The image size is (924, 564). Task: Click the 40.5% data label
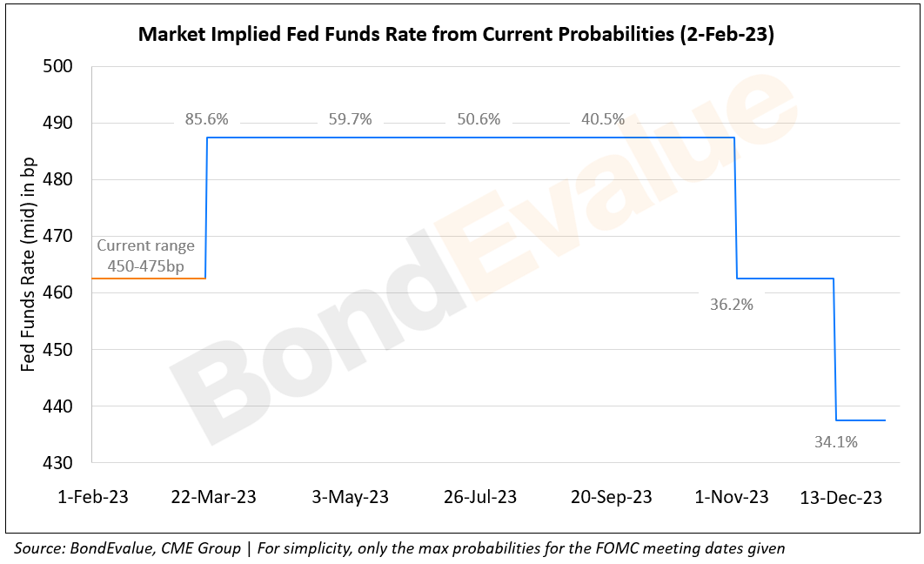603,120
